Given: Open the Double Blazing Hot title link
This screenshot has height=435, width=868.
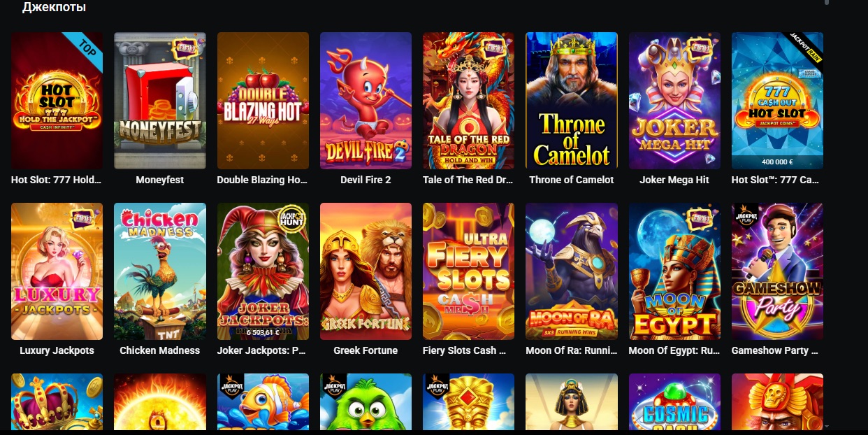Looking at the screenshot, I should (x=262, y=180).
